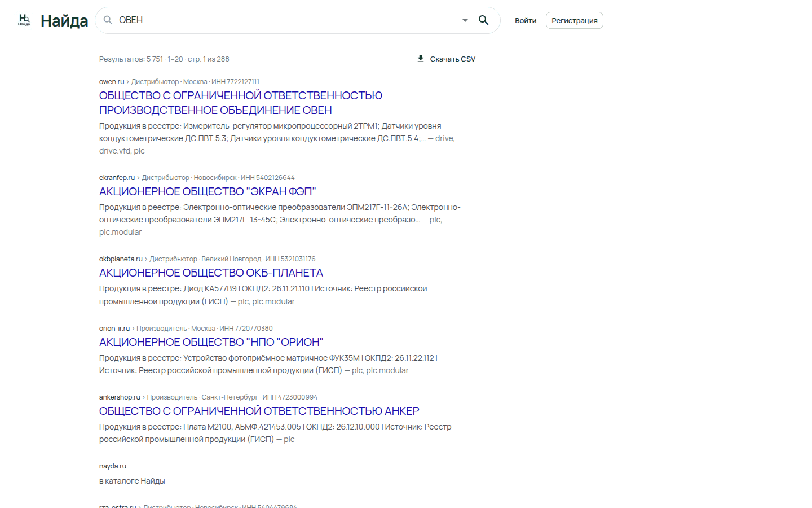Open the nayda.ru domain link

(x=113, y=466)
